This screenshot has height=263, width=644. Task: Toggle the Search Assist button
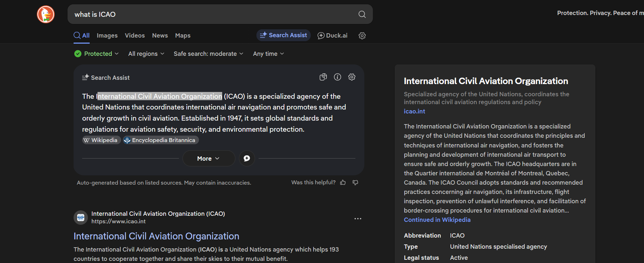(x=283, y=35)
